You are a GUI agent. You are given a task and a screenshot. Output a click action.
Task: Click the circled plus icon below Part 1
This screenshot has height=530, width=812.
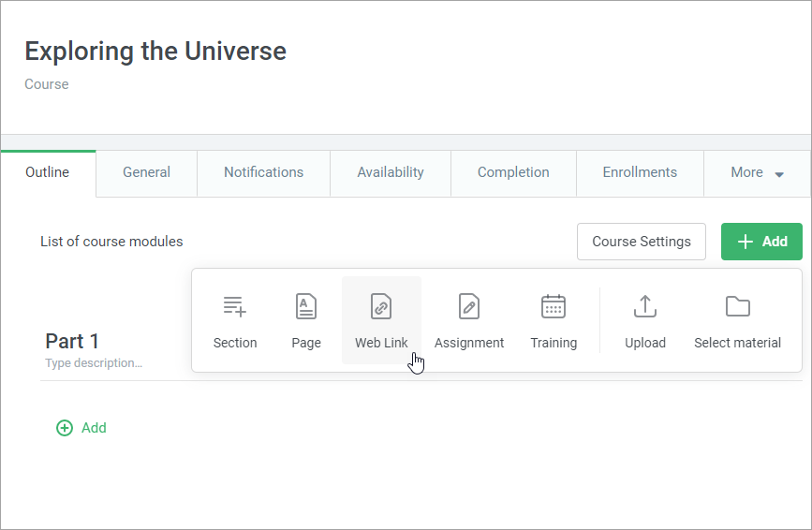pyautogui.click(x=65, y=428)
